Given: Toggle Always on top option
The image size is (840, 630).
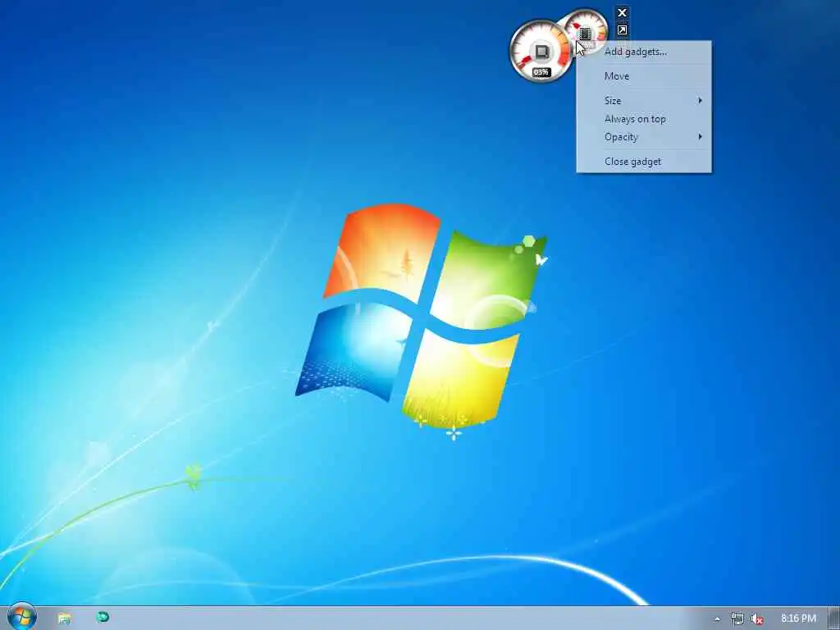Looking at the screenshot, I should point(644,119).
